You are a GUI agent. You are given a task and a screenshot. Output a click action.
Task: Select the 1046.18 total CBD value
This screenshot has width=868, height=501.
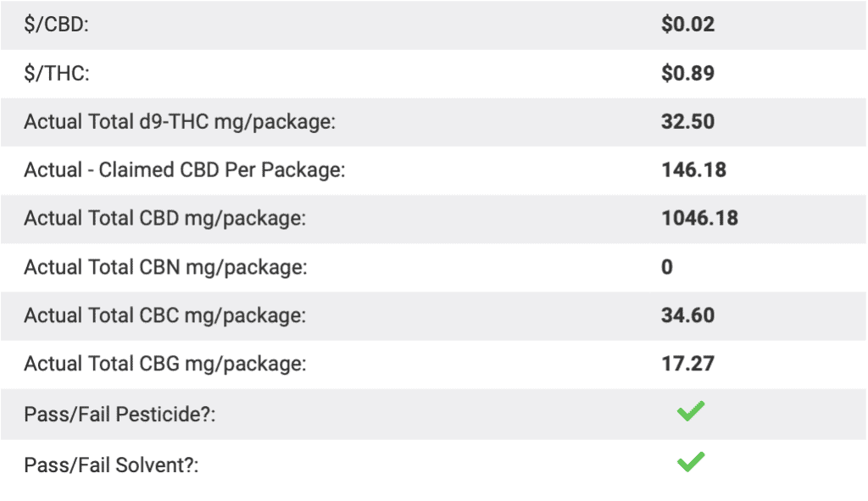click(699, 219)
